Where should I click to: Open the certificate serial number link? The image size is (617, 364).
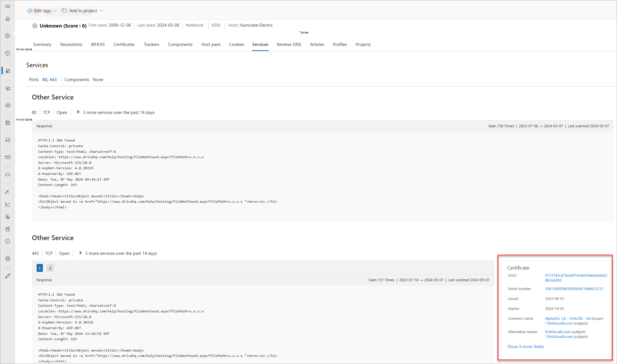[x=574, y=289]
